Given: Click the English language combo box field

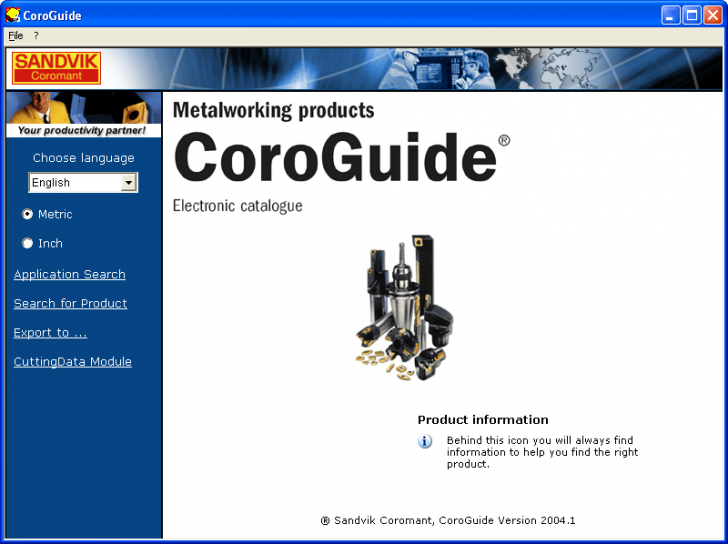Looking at the screenshot, I should (83, 182).
